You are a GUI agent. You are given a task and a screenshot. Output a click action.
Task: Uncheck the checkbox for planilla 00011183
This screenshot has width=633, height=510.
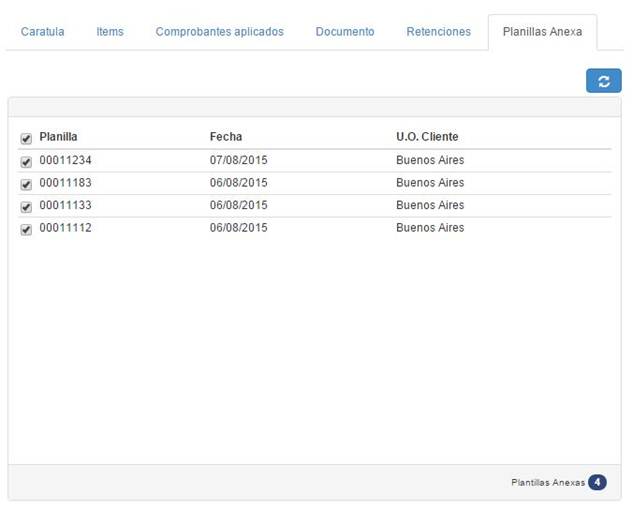pyautogui.click(x=26, y=184)
